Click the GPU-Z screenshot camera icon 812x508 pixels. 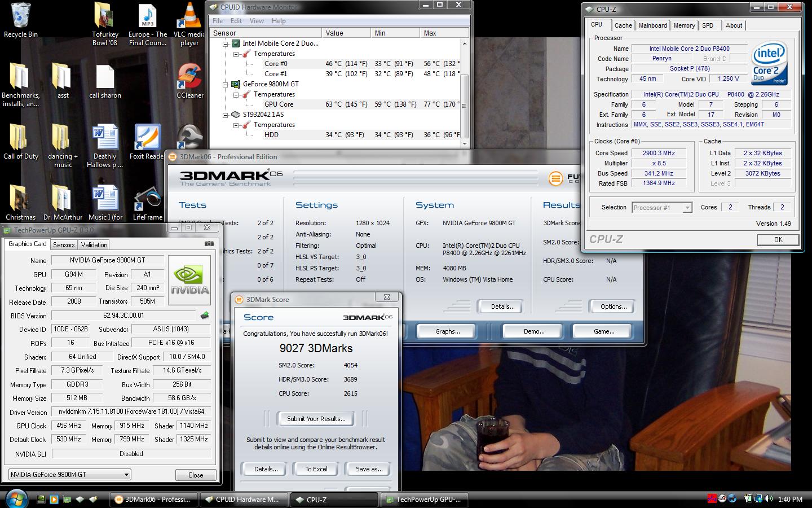point(209,244)
